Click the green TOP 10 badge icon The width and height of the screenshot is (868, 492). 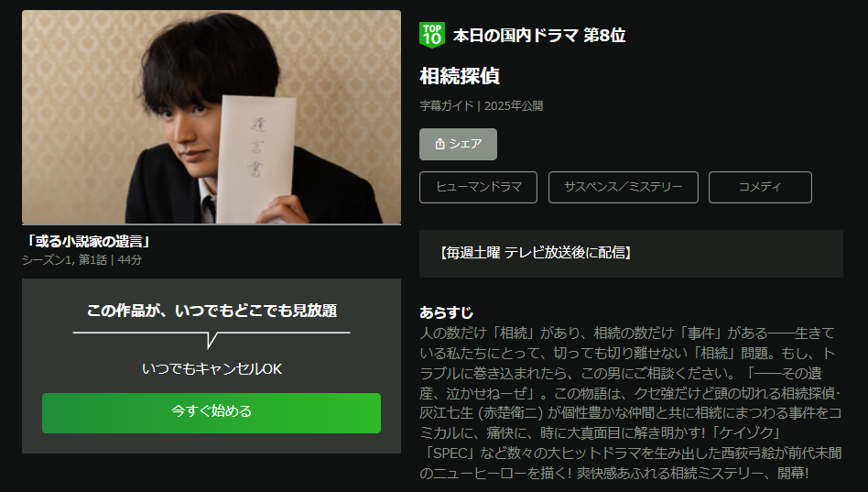coord(432,35)
